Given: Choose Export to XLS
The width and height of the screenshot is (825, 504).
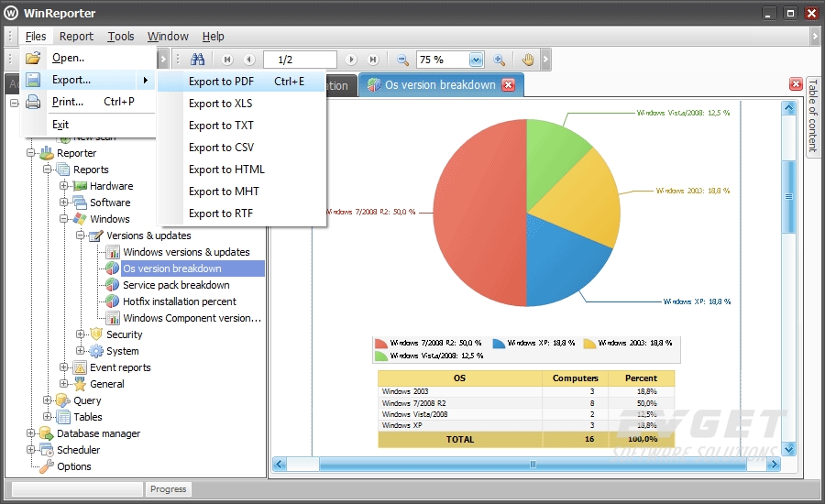Looking at the screenshot, I should point(241,104).
